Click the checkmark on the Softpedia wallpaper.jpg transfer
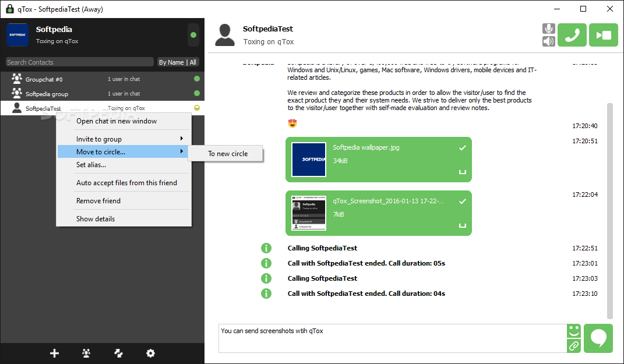Image resolution: width=624 pixels, height=364 pixels. coord(463,148)
